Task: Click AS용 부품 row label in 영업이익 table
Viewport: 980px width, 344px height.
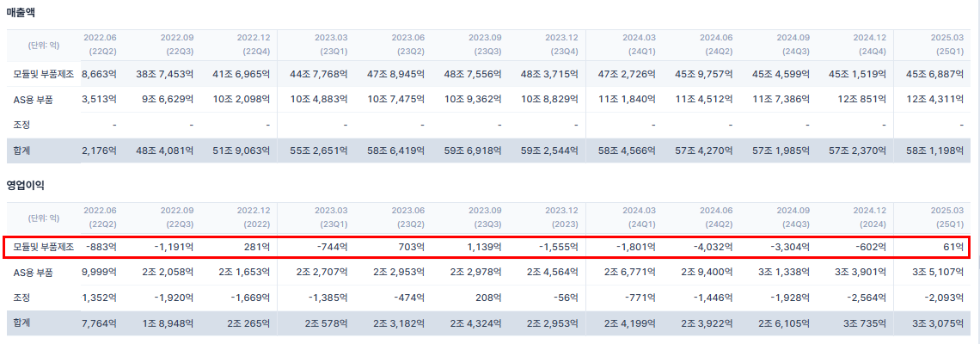Action: [x=34, y=272]
